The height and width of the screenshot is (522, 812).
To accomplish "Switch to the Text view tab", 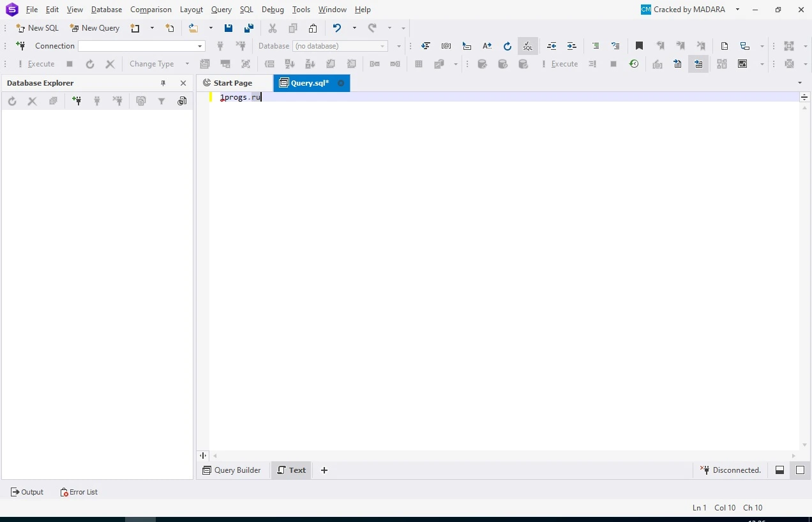I will (x=292, y=470).
